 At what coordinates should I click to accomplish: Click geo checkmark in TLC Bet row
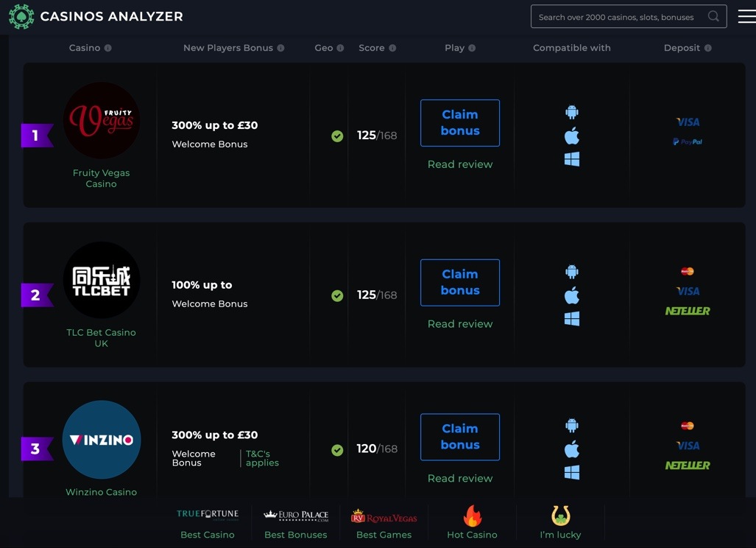(x=337, y=295)
